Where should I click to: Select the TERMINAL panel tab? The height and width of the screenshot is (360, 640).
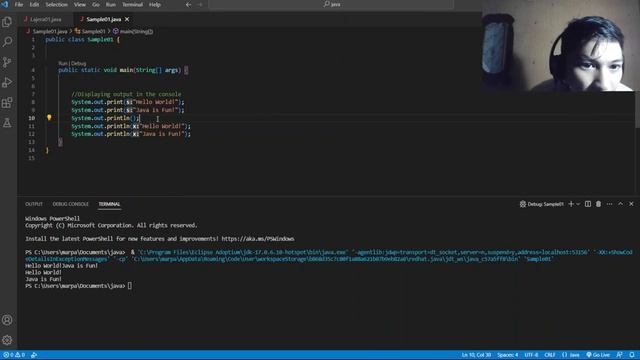[109, 204]
